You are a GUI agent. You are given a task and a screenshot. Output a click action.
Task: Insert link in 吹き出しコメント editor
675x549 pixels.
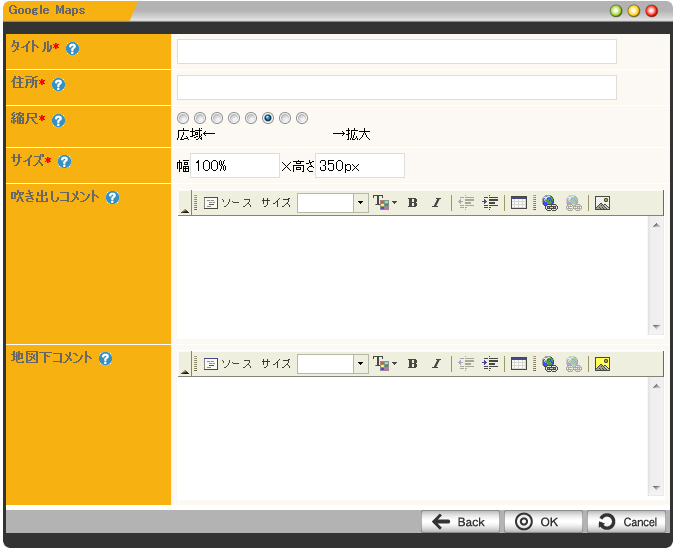click(x=550, y=203)
